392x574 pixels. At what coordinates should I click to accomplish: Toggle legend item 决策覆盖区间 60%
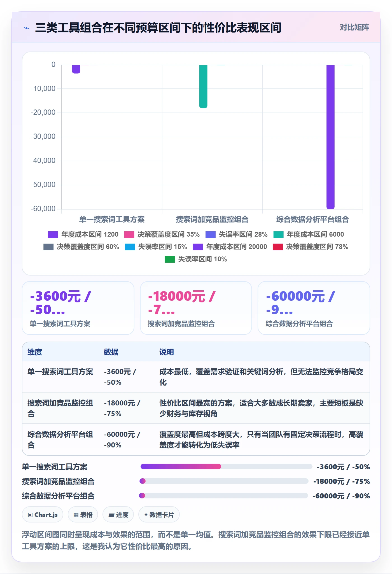81,247
